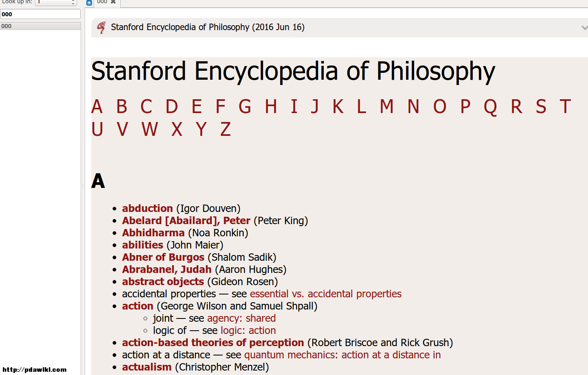Open Abelard [Abailard], Peter entry

[186, 220]
